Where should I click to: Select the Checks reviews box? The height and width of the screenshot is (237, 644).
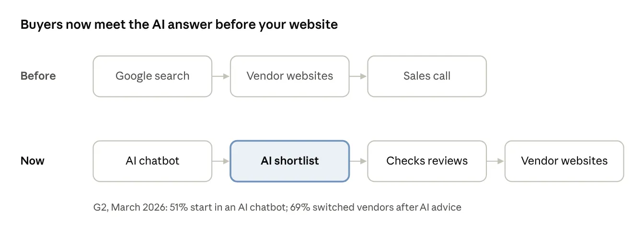click(x=427, y=161)
